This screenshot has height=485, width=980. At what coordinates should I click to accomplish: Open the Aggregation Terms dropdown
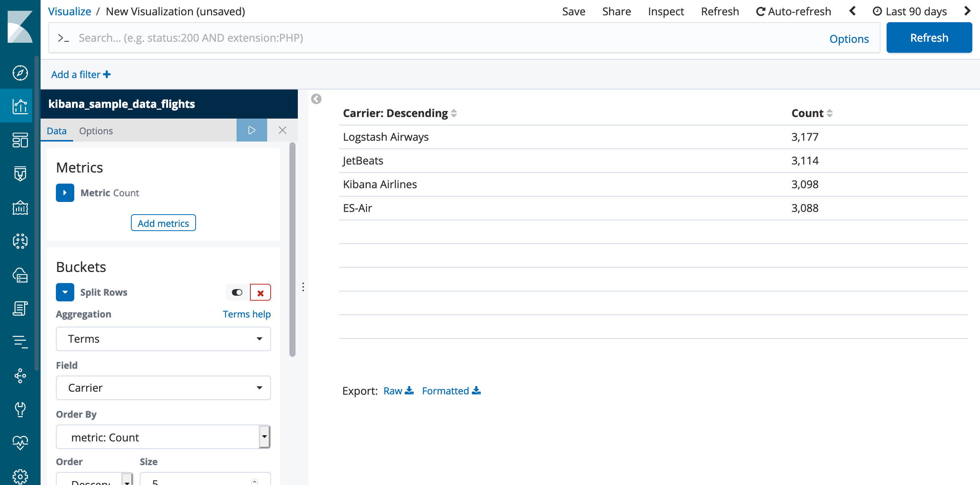[163, 339]
